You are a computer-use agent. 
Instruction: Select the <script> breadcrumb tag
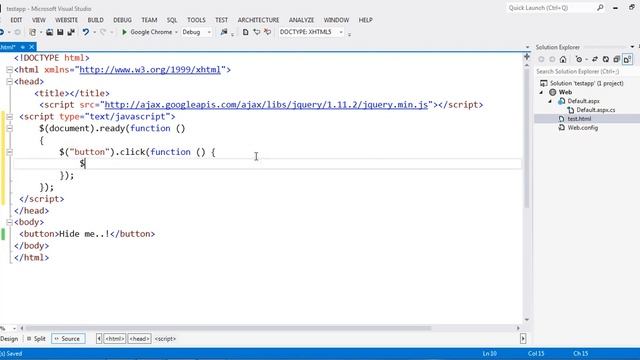click(165, 339)
